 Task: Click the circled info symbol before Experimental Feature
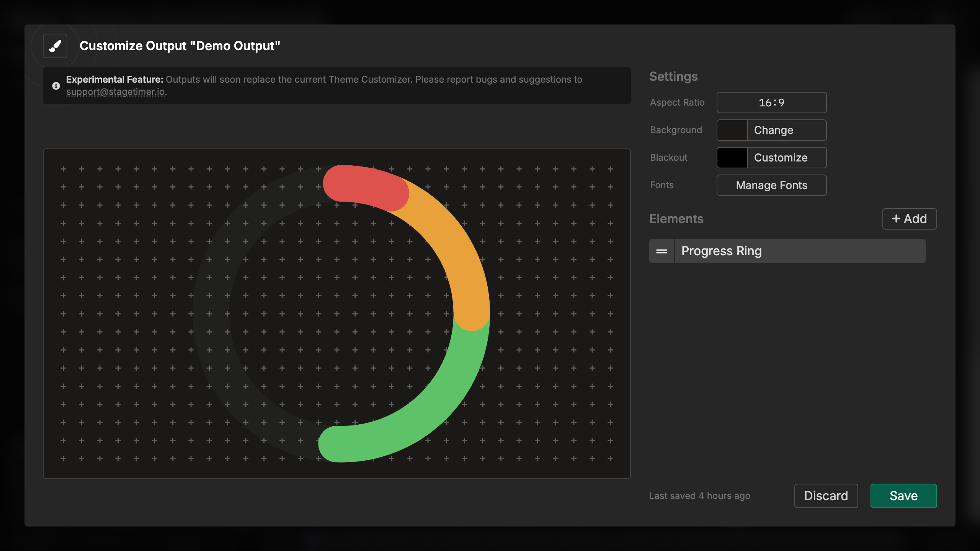point(56,86)
